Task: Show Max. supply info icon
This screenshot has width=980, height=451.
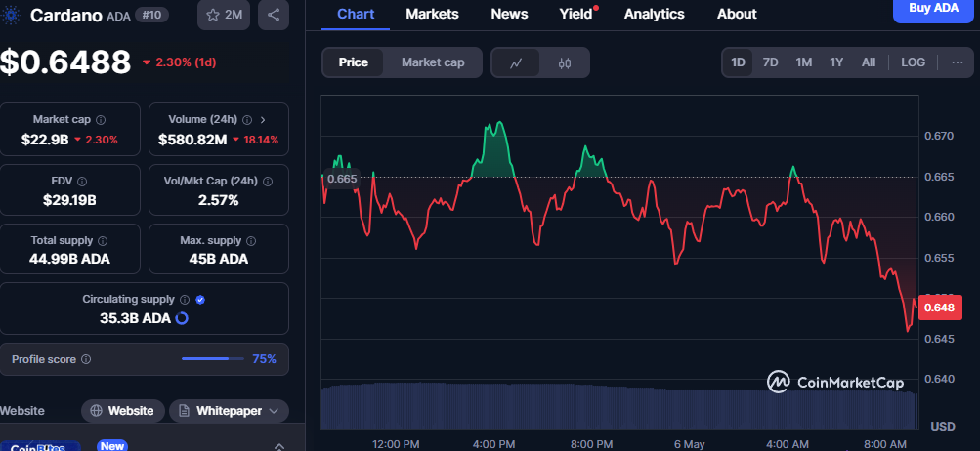Action: pos(251,240)
